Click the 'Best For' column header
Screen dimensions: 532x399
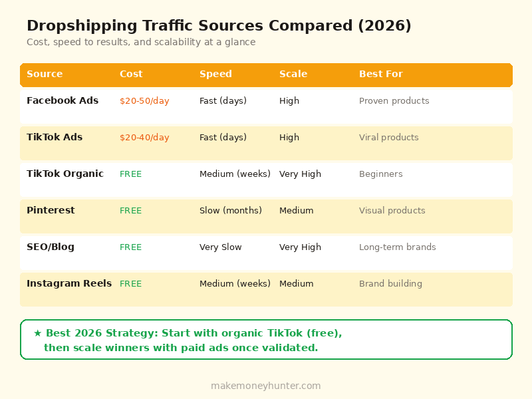(x=381, y=74)
